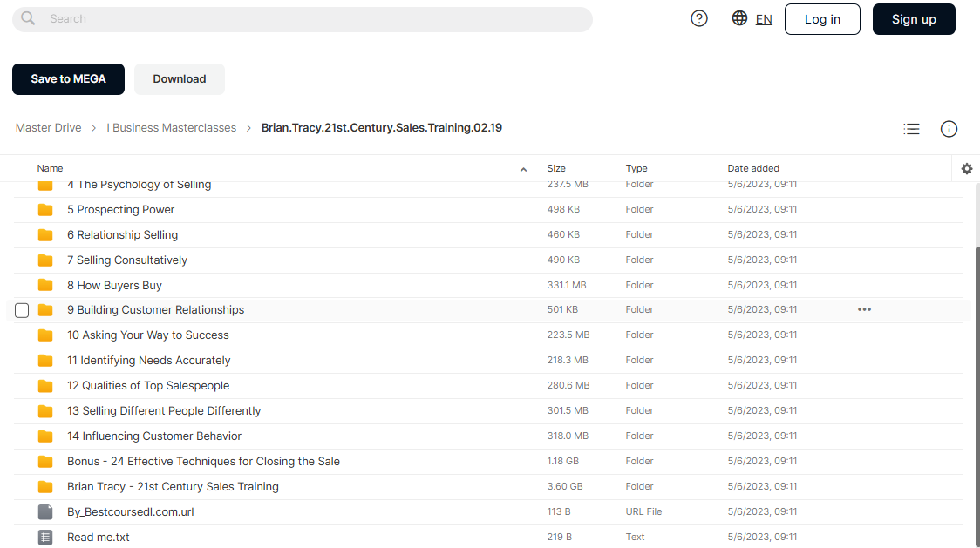Screen dimensions: 980x548
Task: Open more options for 9 Building Customer Relationships
Action: pyautogui.click(x=864, y=309)
